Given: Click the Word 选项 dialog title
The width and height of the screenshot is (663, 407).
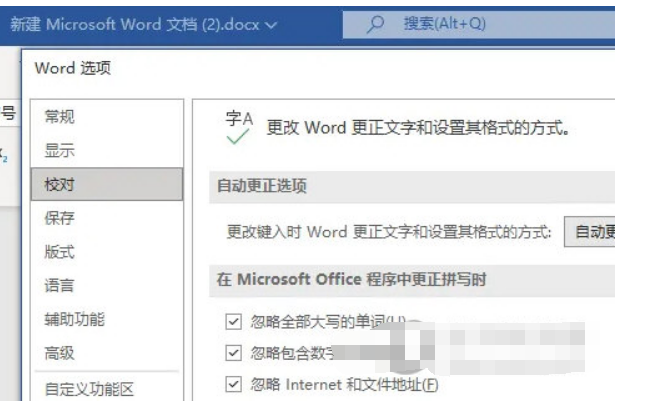Looking at the screenshot, I should [73, 68].
